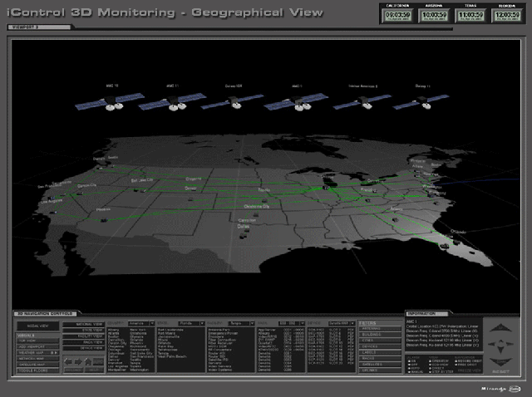This screenshot has height=397, width=532.
Task: Toggle the Antennas filter
Action: 380,329
